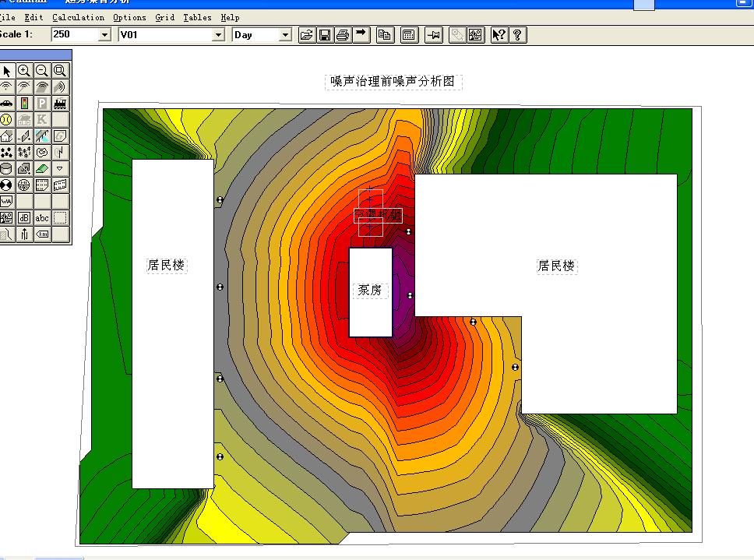The height and width of the screenshot is (560, 754).
Task: Select the WA tool in the toolbox
Action: click(7, 202)
